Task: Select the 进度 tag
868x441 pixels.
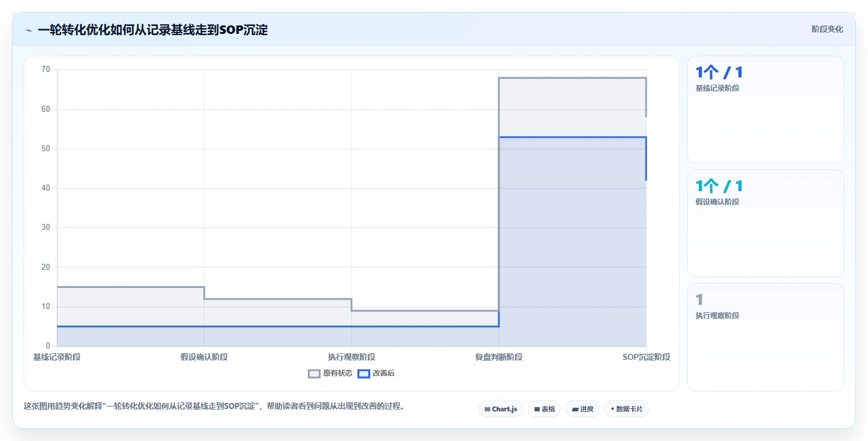Action: (x=582, y=409)
